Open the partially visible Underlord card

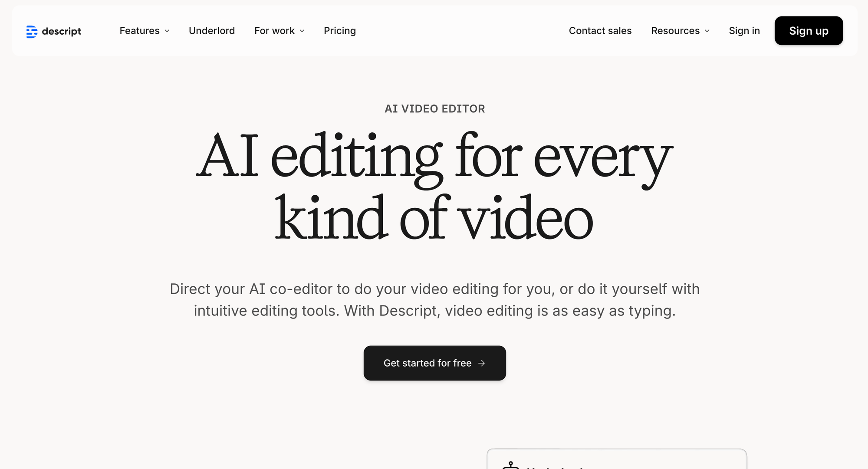click(x=616, y=460)
